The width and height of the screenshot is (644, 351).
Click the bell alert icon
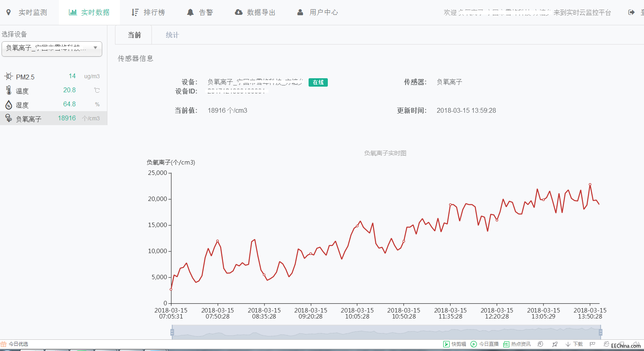190,12
